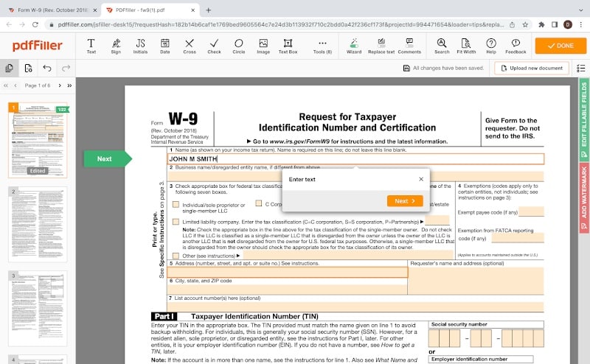Screen dimensions: 590x364
Task: Undo the last change
Action: coord(47,68)
